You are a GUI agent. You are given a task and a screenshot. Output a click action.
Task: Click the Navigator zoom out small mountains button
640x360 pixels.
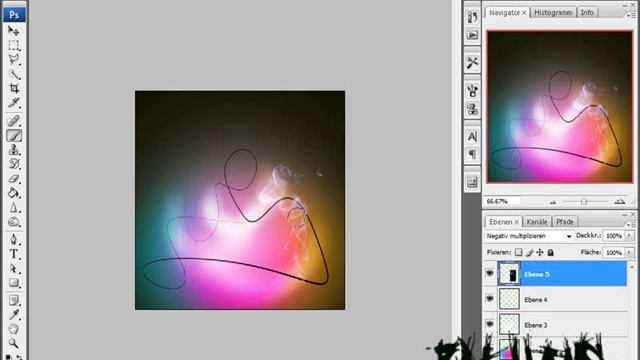[553, 202]
